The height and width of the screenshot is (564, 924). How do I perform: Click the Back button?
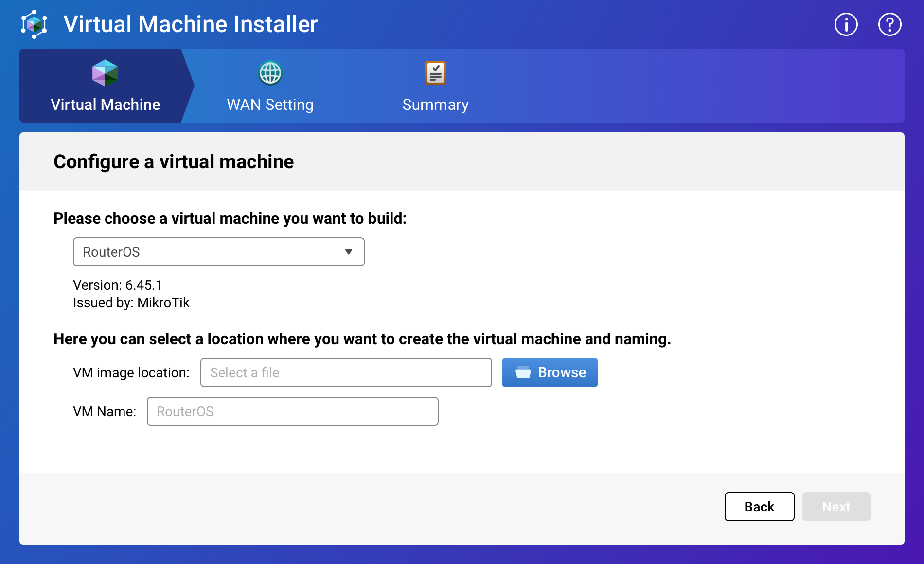pyautogui.click(x=760, y=507)
